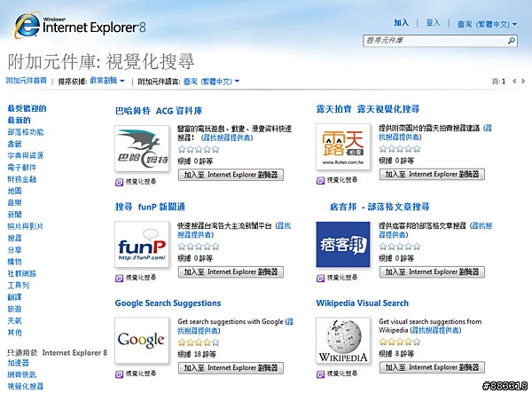
Task: Select 照片與影片 category in sidebar
Action: point(26,226)
